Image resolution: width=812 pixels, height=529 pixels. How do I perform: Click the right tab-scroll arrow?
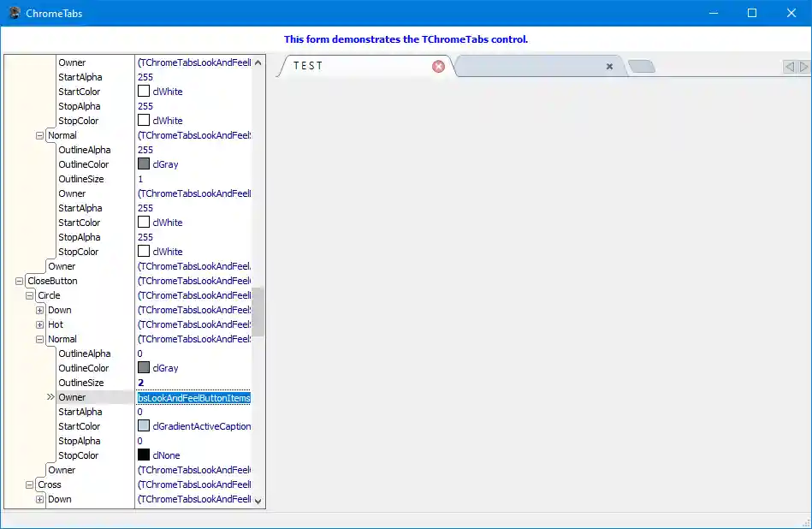pyautogui.click(x=803, y=65)
